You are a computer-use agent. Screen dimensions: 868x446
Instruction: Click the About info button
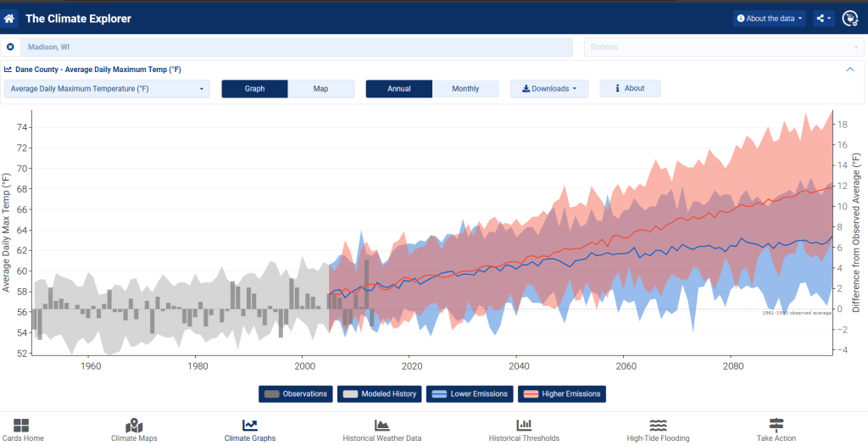pos(630,89)
